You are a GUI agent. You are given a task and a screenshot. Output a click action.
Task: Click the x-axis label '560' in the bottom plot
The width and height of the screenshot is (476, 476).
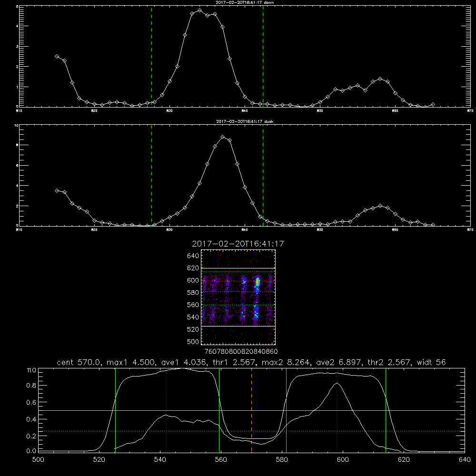pyautogui.click(x=221, y=460)
